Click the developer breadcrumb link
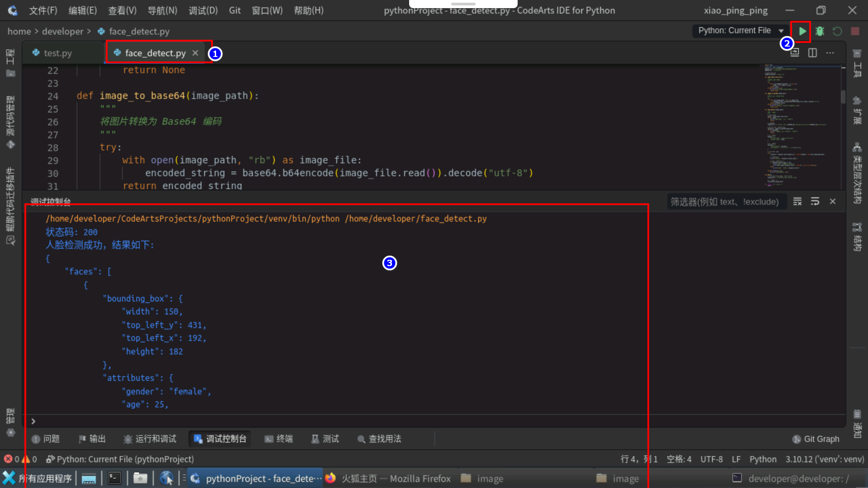 pyautogui.click(x=63, y=32)
